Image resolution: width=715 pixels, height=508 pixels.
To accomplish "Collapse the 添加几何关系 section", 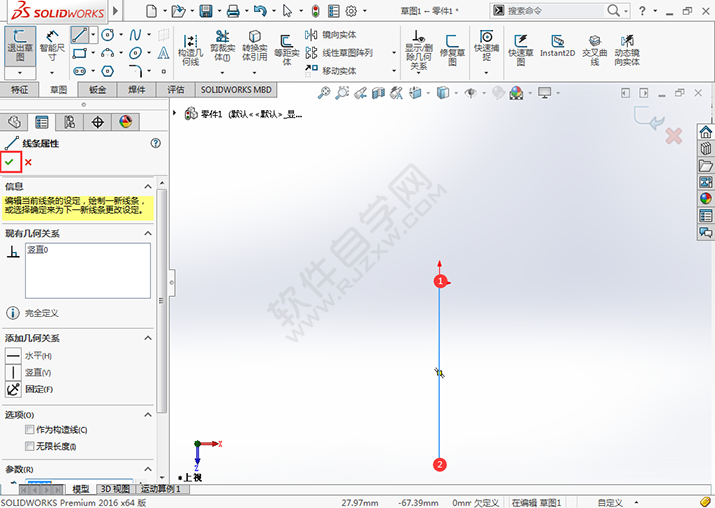I will pyautogui.click(x=148, y=338).
